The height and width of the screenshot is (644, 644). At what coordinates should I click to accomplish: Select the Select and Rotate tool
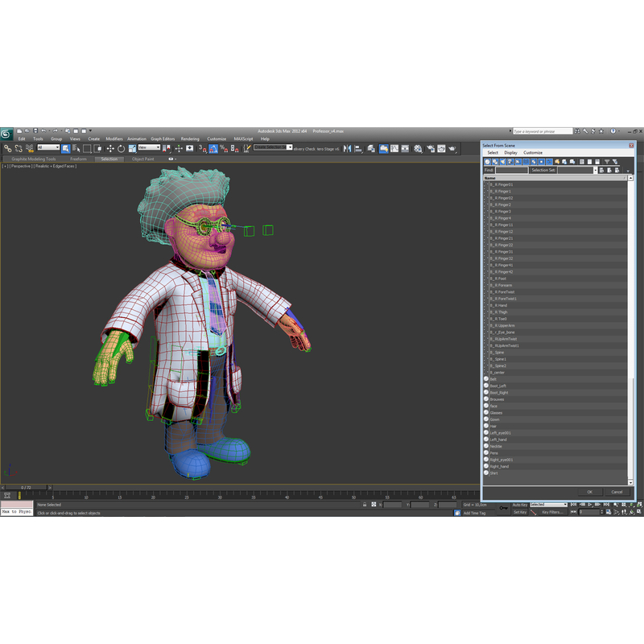coord(121,150)
